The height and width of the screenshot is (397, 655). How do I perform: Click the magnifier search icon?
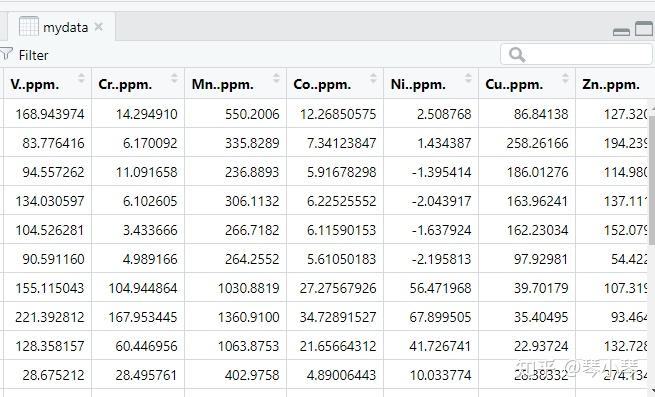coord(517,55)
